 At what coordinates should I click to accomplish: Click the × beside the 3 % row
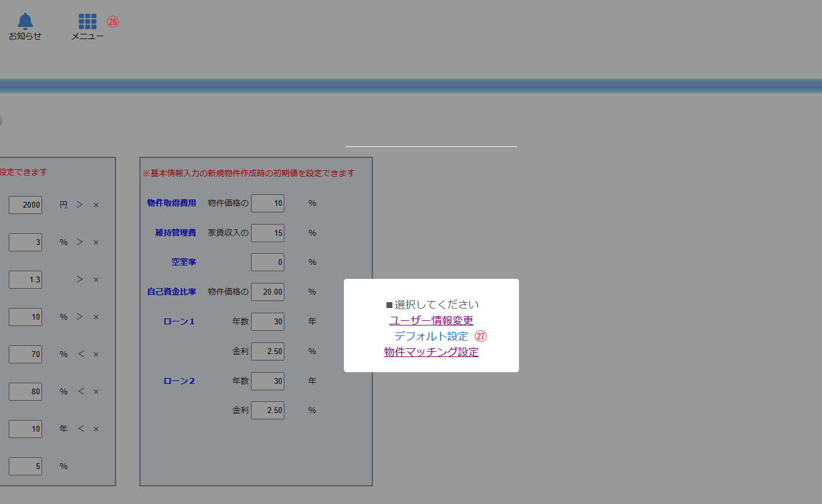96,243
